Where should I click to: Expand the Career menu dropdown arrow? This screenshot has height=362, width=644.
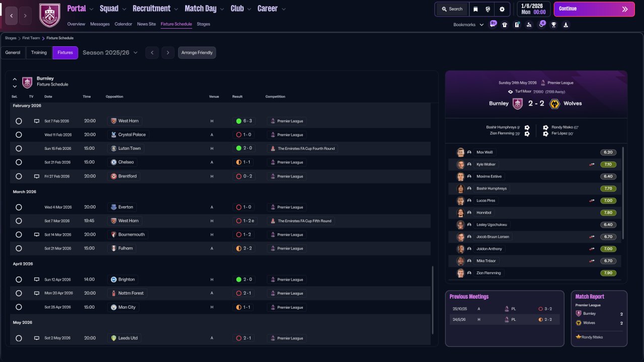click(284, 9)
